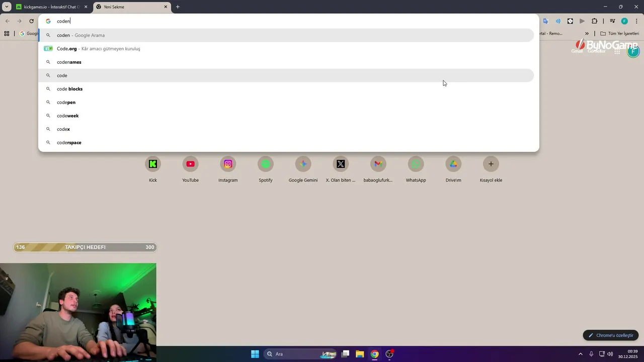The width and height of the screenshot is (644, 362).
Task: Go back with the back arrow
Action: [x=7, y=21]
